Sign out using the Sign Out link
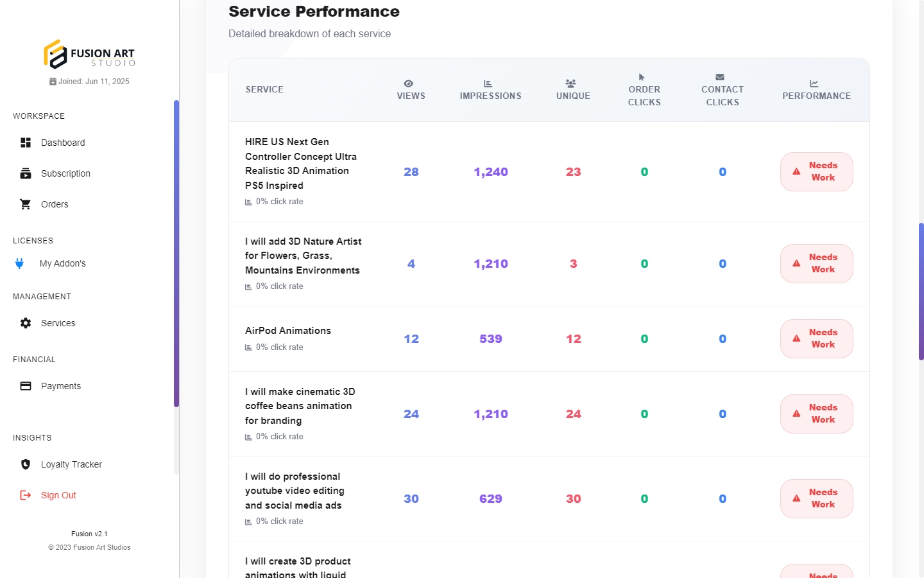This screenshot has height=578, width=924. coord(58,495)
